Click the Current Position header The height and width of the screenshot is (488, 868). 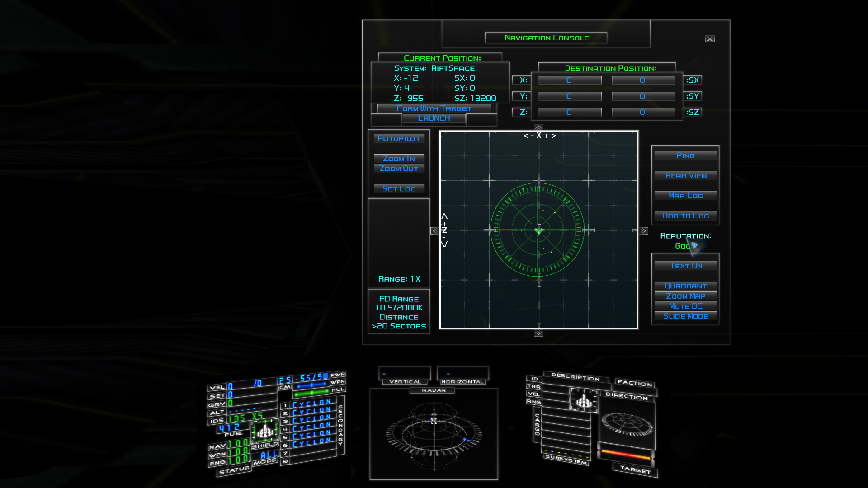(442, 58)
